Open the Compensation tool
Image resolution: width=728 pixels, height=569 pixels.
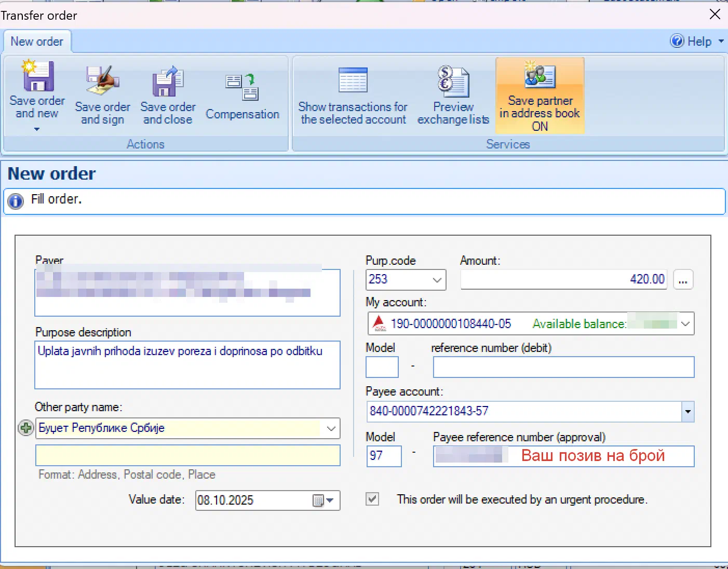(x=242, y=87)
